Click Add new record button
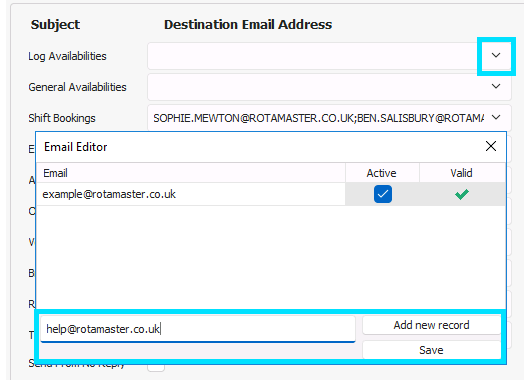The height and width of the screenshot is (380, 524). point(431,325)
